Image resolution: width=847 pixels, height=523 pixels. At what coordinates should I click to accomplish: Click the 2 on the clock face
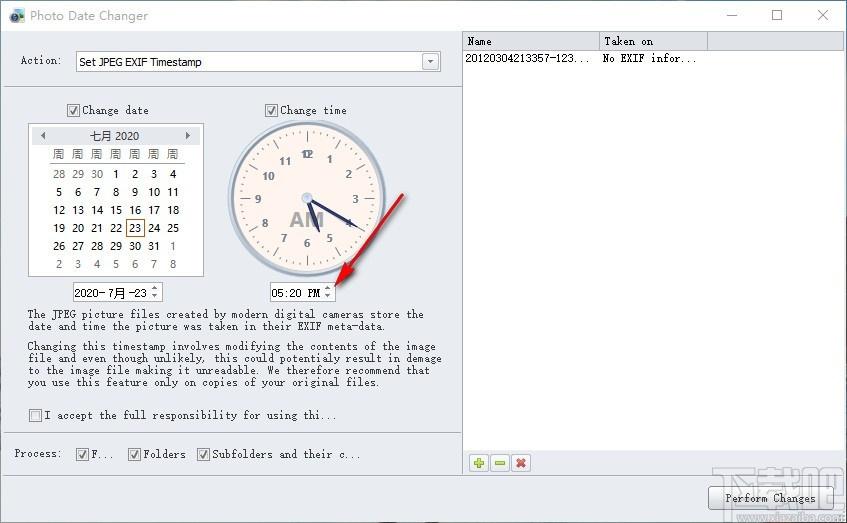tap(348, 174)
